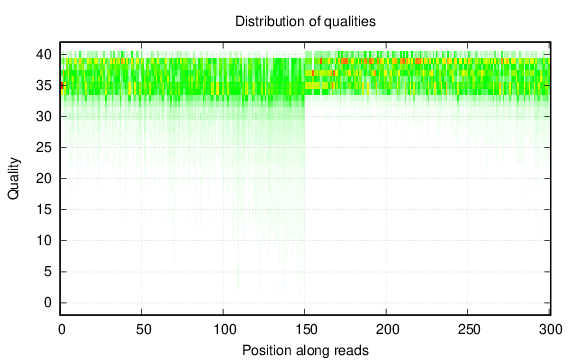Click the red hotspot at quality 35, position 0
The height and width of the screenshot is (360, 576).
pyautogui.click(x=62, y=86)
